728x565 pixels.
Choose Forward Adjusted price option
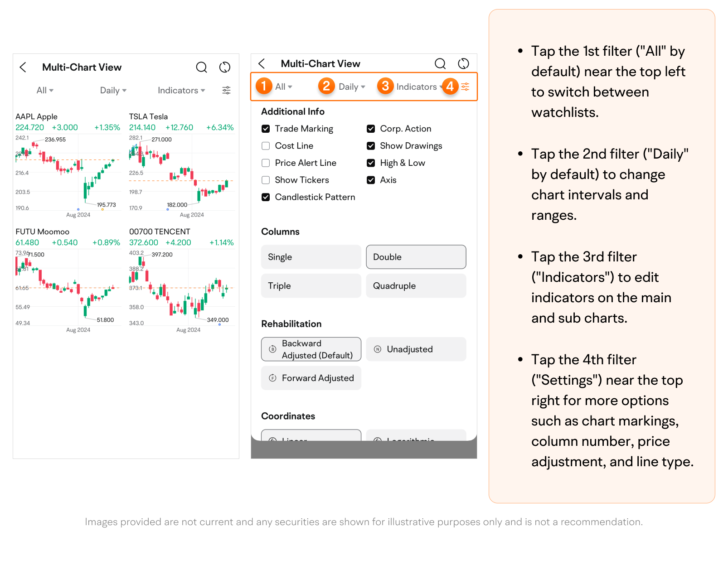point(311,378)
